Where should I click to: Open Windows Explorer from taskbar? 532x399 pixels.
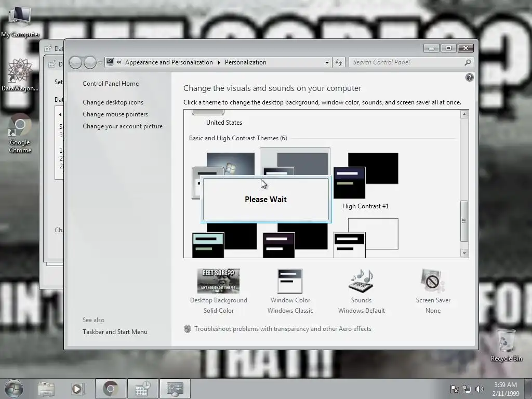pyautogui.click(x=46, y=389)
